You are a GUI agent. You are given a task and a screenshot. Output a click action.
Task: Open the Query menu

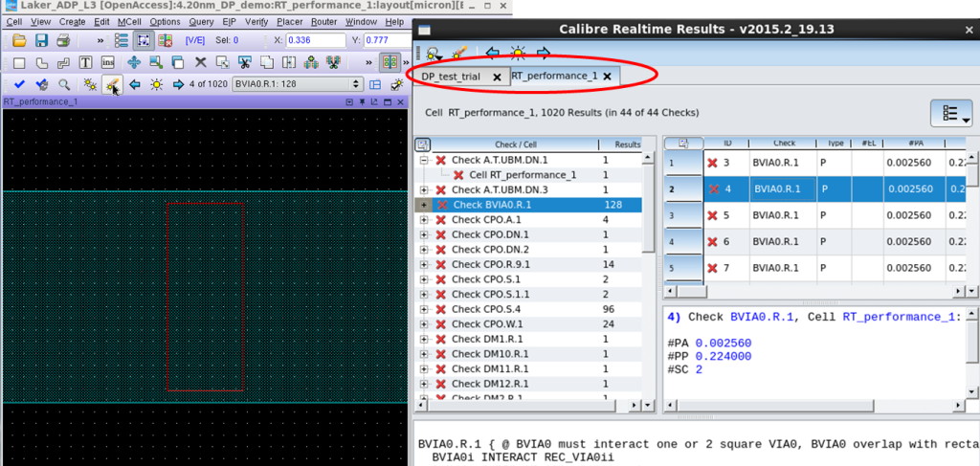(x=201, y=22)
